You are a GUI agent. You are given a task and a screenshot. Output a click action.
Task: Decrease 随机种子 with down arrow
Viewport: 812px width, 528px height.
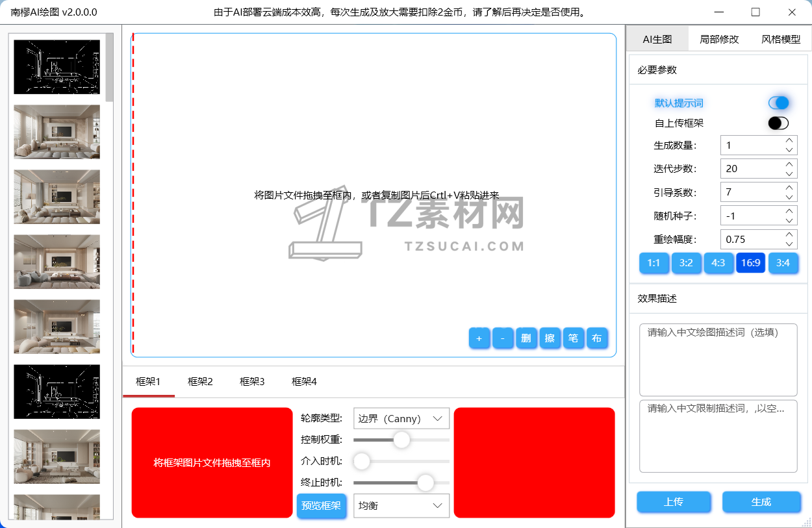click(x=789, y=220)
